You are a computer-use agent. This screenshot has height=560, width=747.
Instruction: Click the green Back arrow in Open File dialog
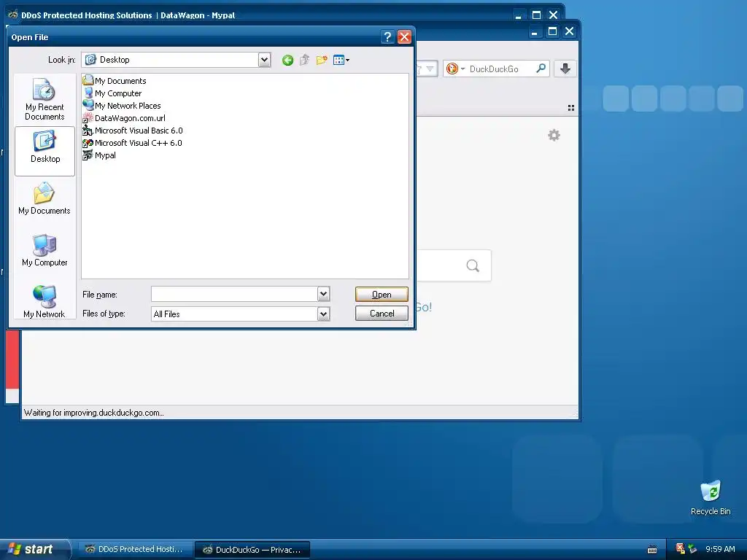tap(287, 60)
